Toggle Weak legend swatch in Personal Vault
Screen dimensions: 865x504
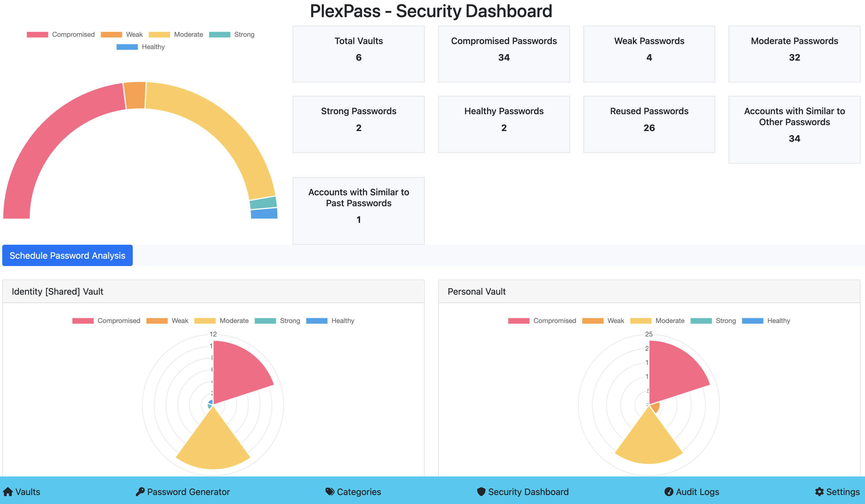pyautogui.click(x=593, y=321)
